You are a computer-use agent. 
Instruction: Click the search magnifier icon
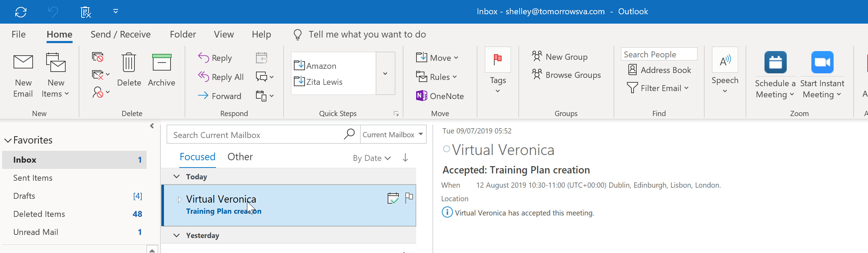coord(349,134)
